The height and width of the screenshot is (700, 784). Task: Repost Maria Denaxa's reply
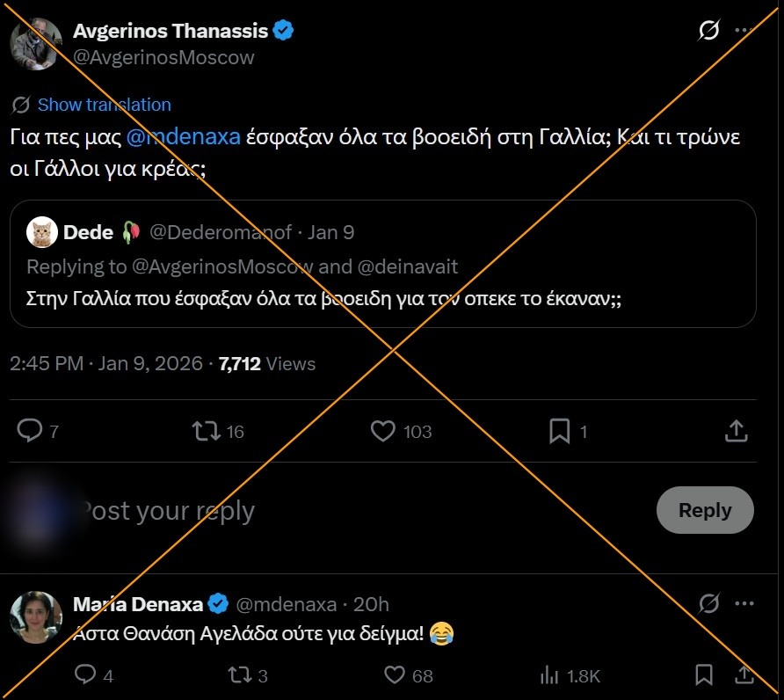(240, 674)
